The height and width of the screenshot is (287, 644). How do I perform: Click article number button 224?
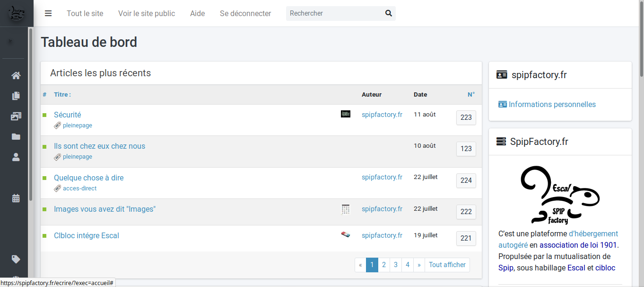(x=466, y=180)
